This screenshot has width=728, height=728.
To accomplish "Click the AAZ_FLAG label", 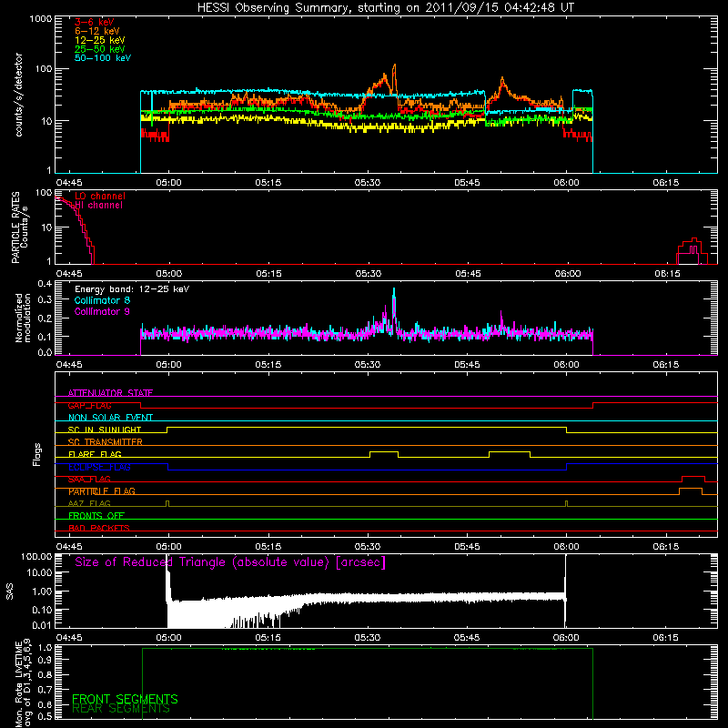I will [x=89, y=504].
